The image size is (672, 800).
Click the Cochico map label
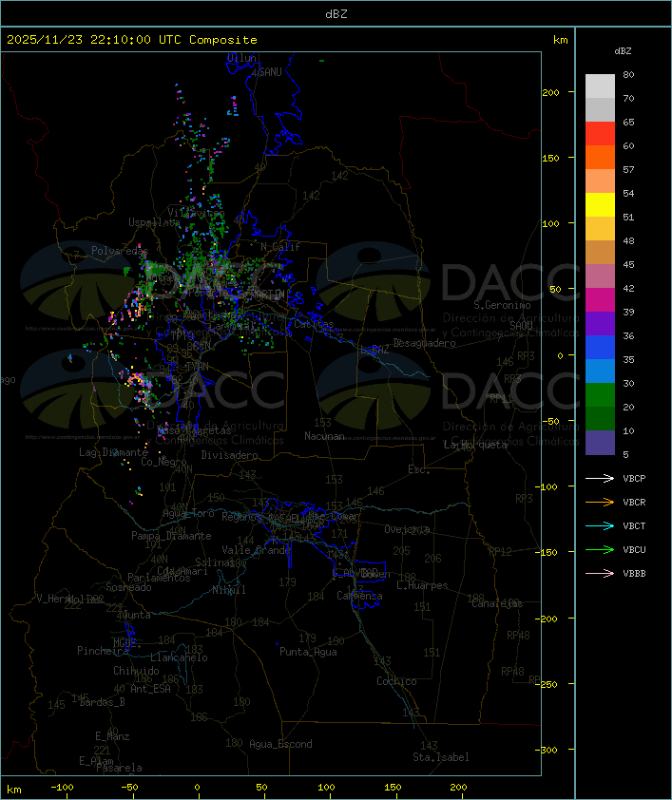(x=396, y=681)
